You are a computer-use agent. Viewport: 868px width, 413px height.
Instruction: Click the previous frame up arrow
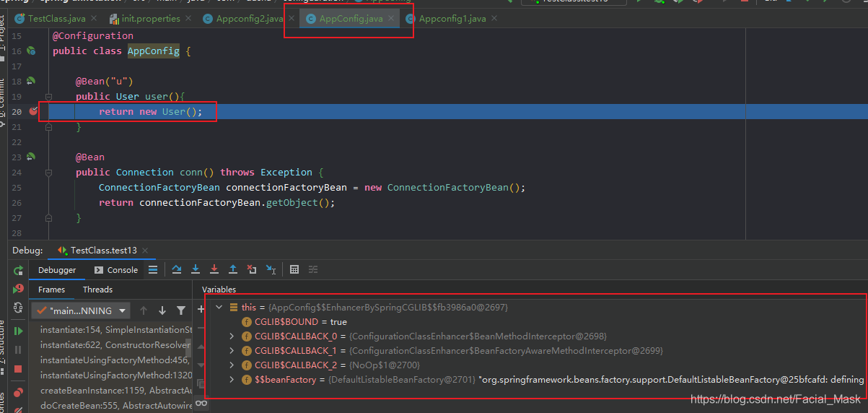tap(144, 310)
